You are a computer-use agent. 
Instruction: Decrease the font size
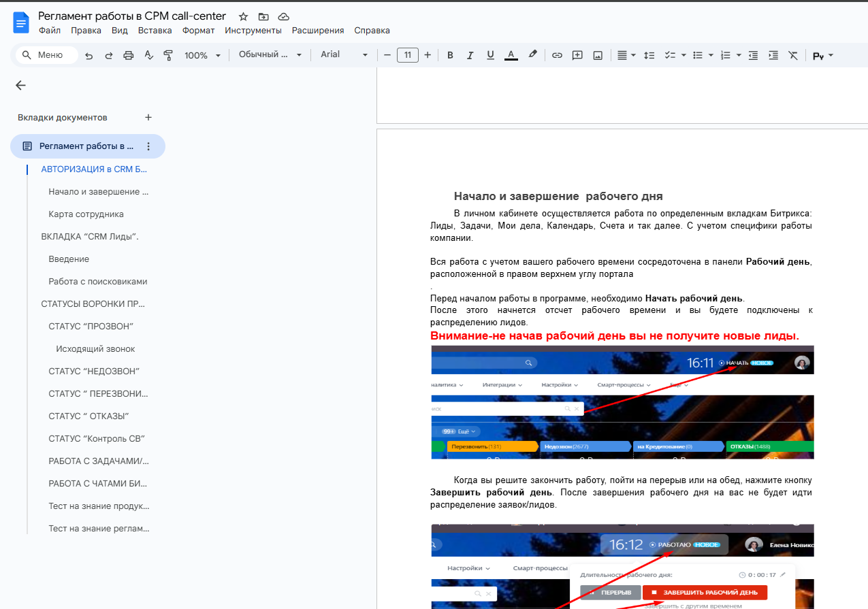pyautogui.click(x=387, y=55)
